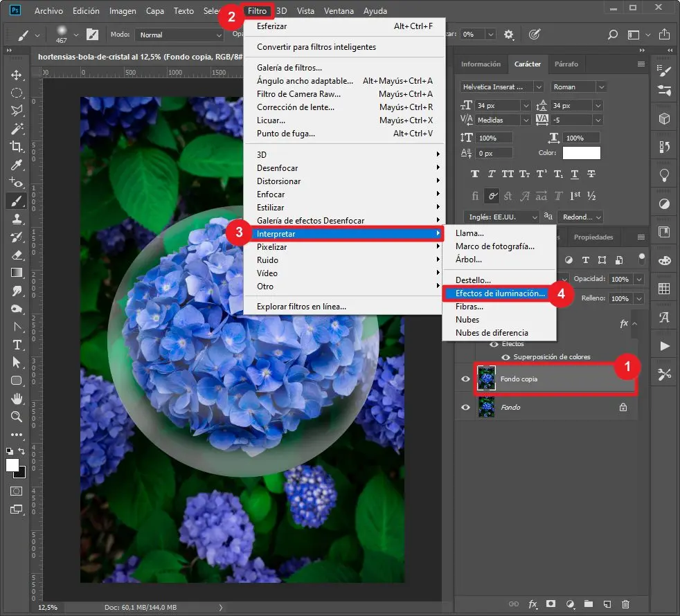
Task: Toggle visibility of the Fondo layer
Action: click(465, 408)
